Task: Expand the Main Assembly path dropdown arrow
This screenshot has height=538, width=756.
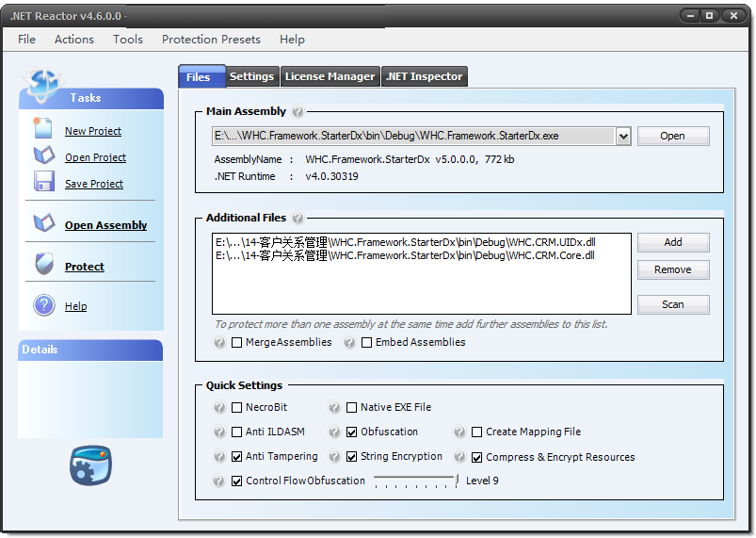Action: (x=623, y=137)
